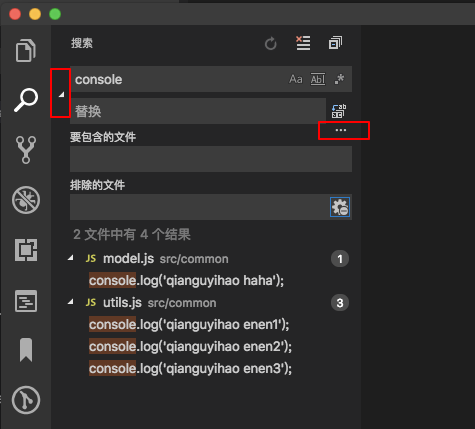This screenshot has height=429, width=475.
Task: Toggle Use Regular Expression option
Action: pyautogui.click(x=339, y=79)
